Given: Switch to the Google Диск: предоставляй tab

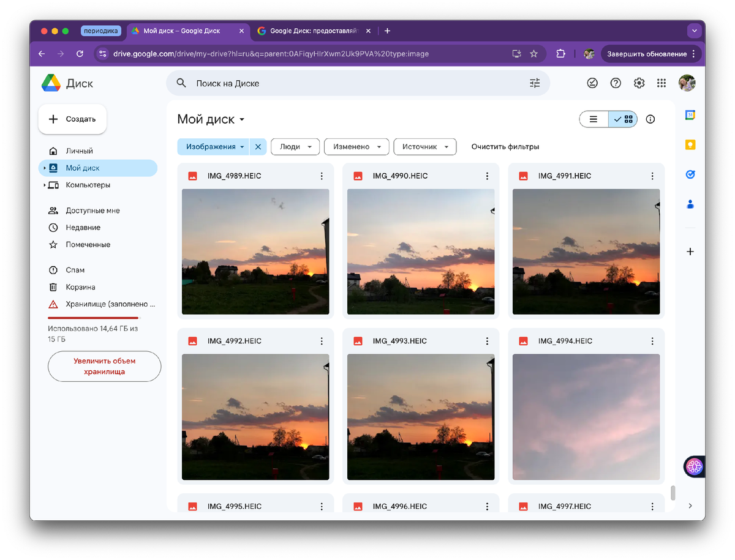Looking at the screenshot, I should (x=312, y=31).
